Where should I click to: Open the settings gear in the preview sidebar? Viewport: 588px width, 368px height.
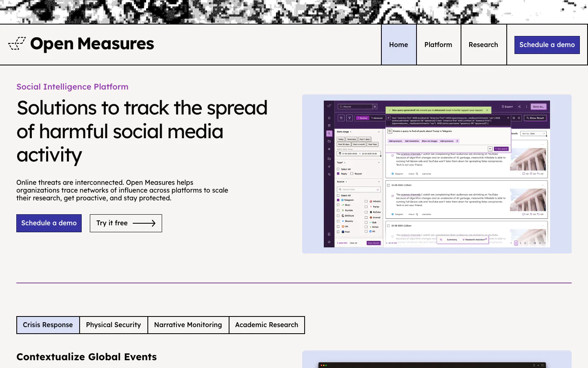(329, 242)
